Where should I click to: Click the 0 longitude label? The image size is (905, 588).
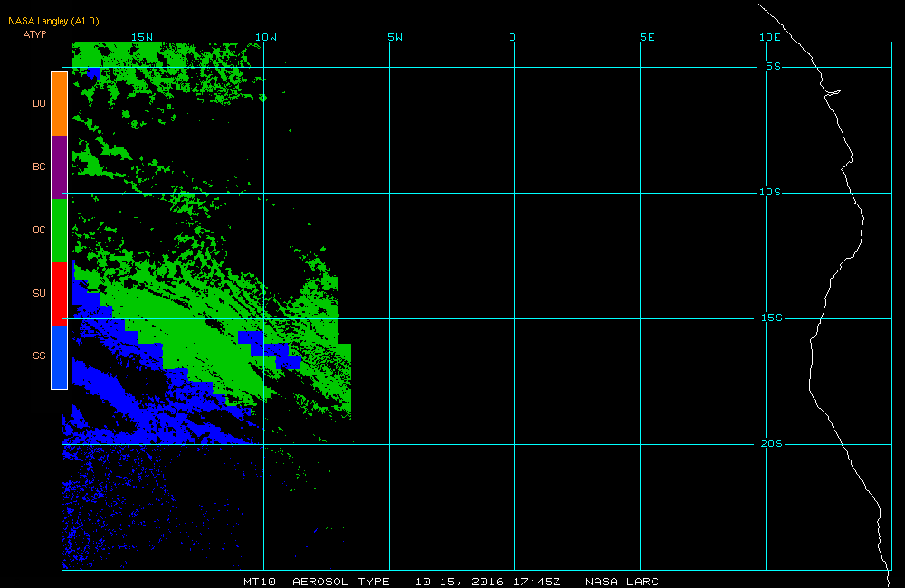tap(512, 37)
